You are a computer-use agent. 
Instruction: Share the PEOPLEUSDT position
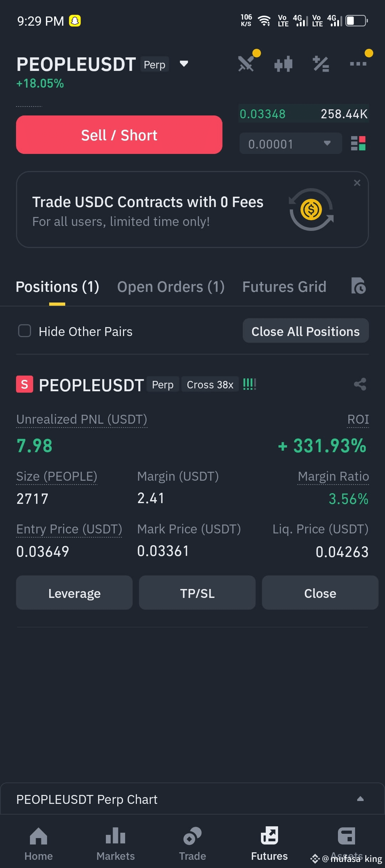click(x=360, y=384)
